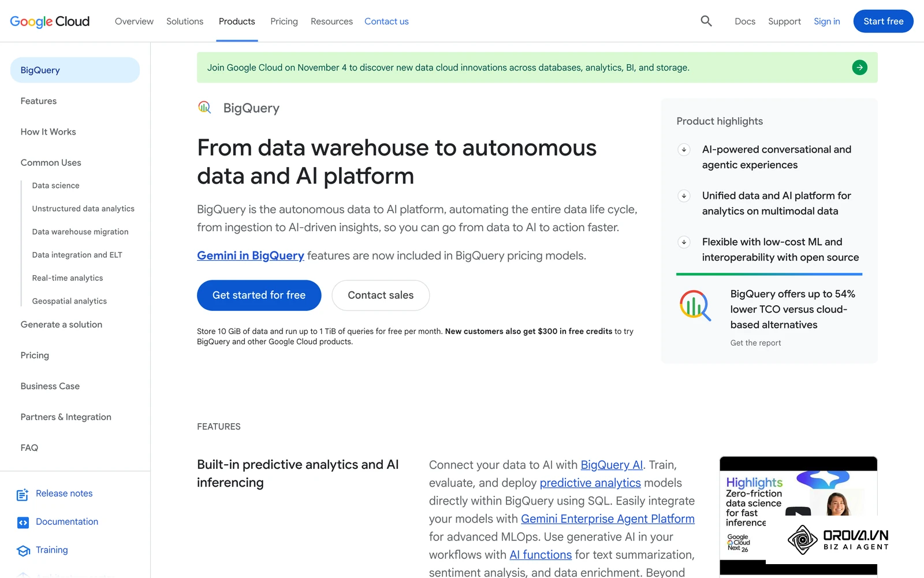The width and height of the screenshot is (924, 578).
Task: Select Data science sub-item
Action: (x=56, y=186)
